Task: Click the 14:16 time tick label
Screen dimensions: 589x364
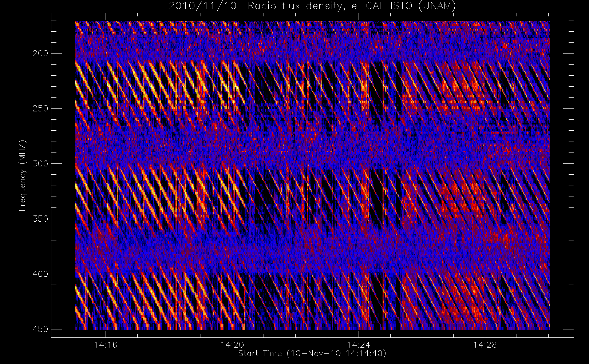Action: point(106,345)
